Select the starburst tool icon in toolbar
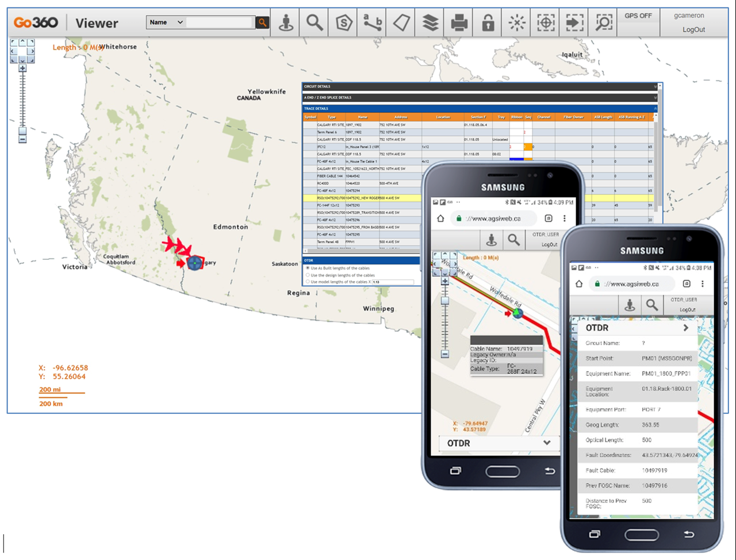This screenshot has width=736, height=560. click(x=517, y=23)
